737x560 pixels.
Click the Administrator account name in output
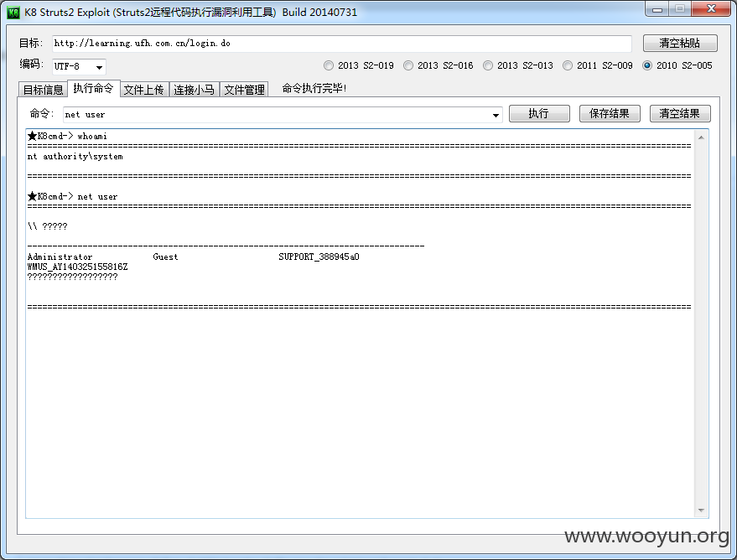pyautogui.click(x=60, y=257)
